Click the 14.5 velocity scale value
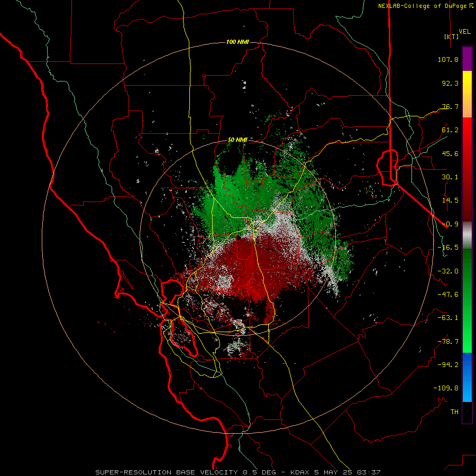476x476 pixels. coord(450,200)
